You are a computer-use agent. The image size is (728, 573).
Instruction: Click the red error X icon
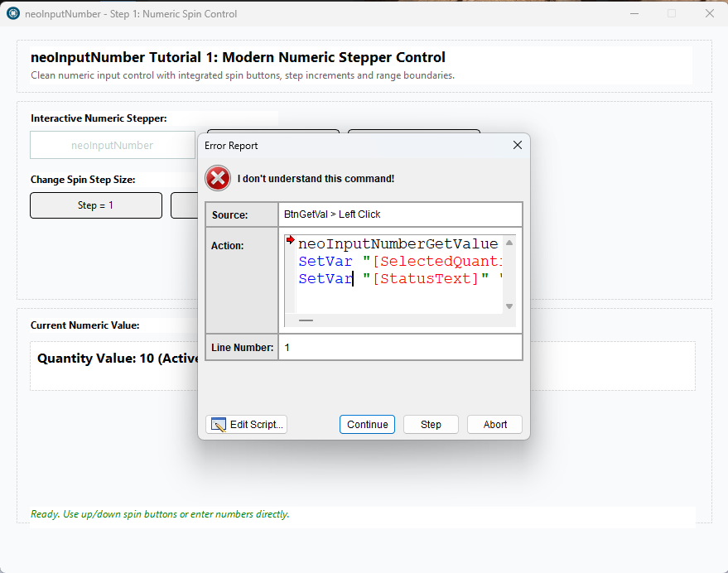click(x=218, y=178)
